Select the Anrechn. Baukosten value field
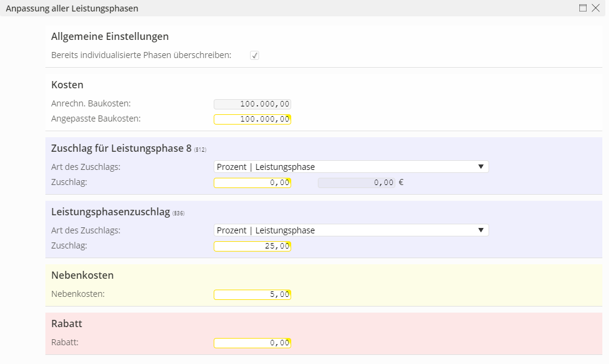 click(x=252, y=104)
